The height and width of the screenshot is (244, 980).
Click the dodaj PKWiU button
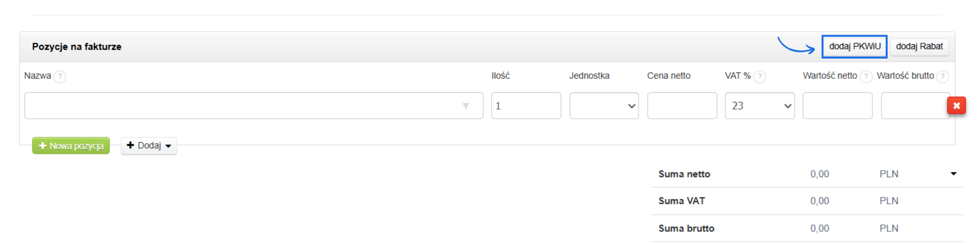854,46
